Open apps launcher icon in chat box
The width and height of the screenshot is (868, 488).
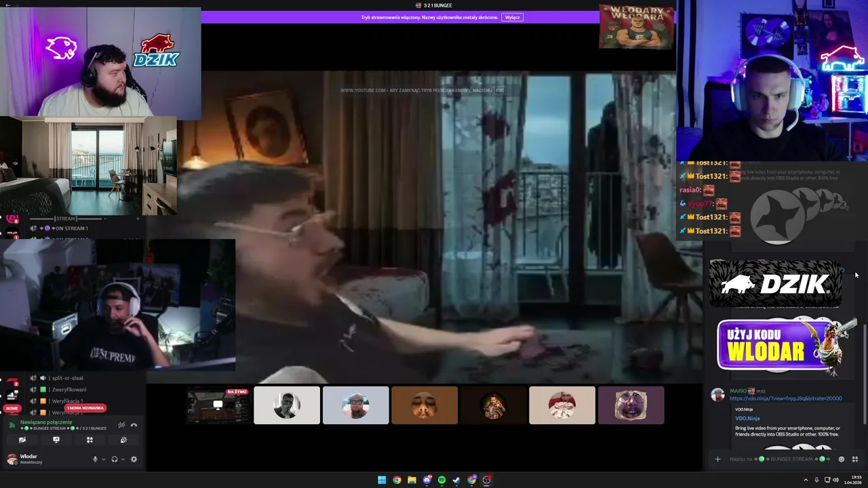pyautogui.click(x=855, y=459)
